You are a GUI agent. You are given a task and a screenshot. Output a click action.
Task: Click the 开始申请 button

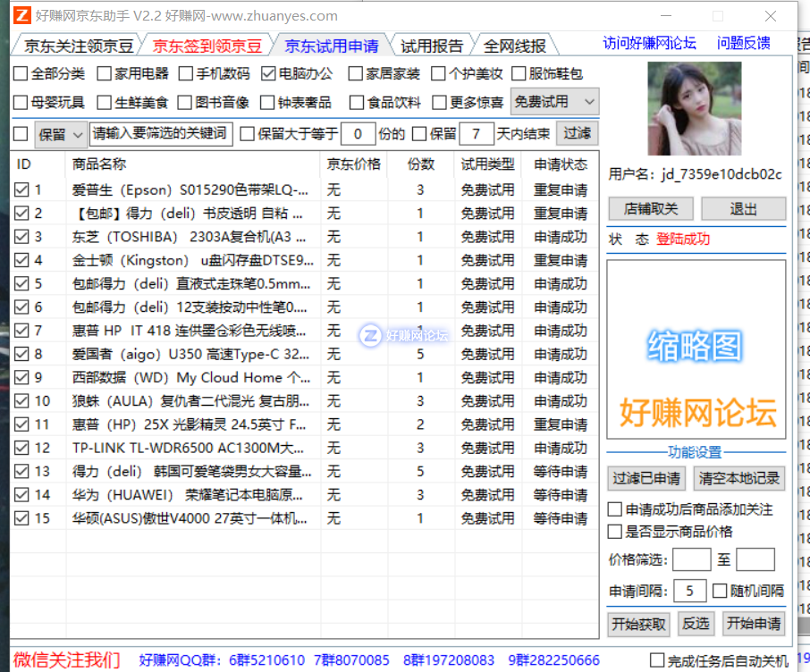click(x=753, y=625)
